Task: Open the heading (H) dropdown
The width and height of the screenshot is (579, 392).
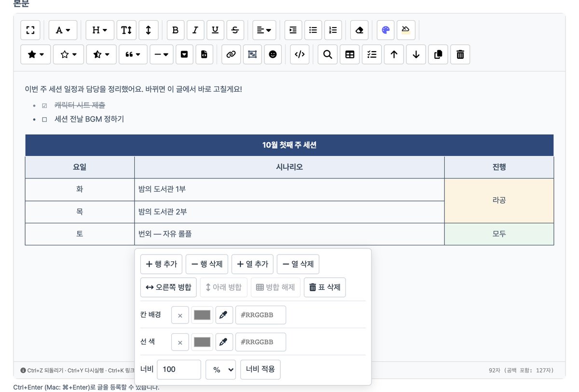Action: point(100,30)
